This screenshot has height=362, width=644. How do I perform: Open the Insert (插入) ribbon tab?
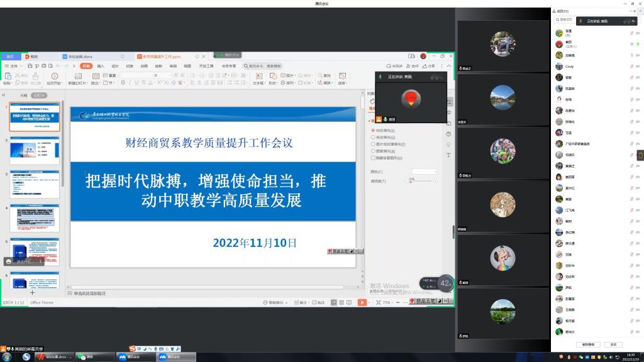tap(100, 65)
